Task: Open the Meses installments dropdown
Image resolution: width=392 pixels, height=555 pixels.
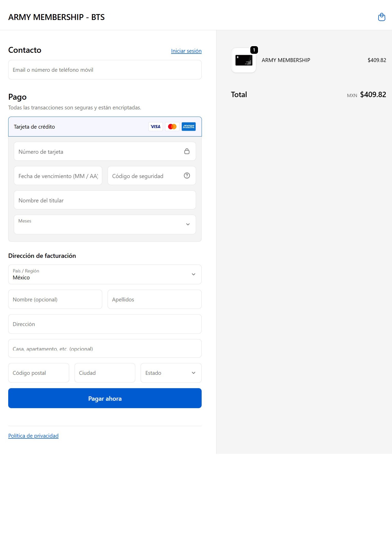Action: click(105, 224)
